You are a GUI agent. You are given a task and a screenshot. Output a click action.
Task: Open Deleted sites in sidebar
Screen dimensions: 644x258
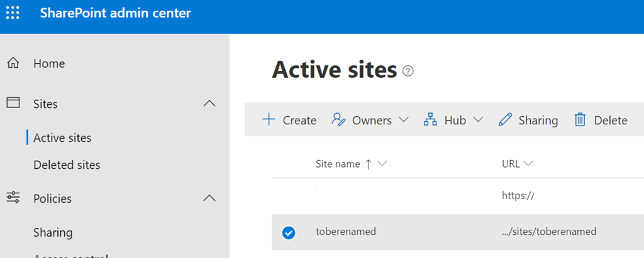67,165
